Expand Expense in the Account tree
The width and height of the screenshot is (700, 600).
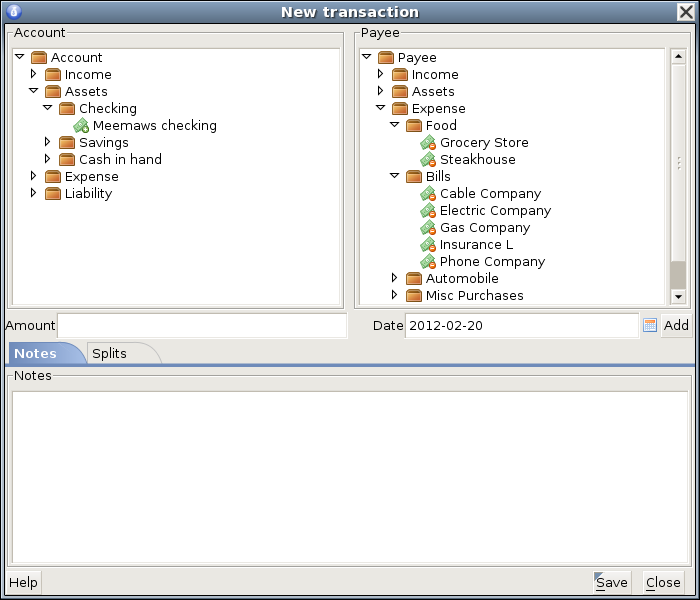(x=33, y=176)
